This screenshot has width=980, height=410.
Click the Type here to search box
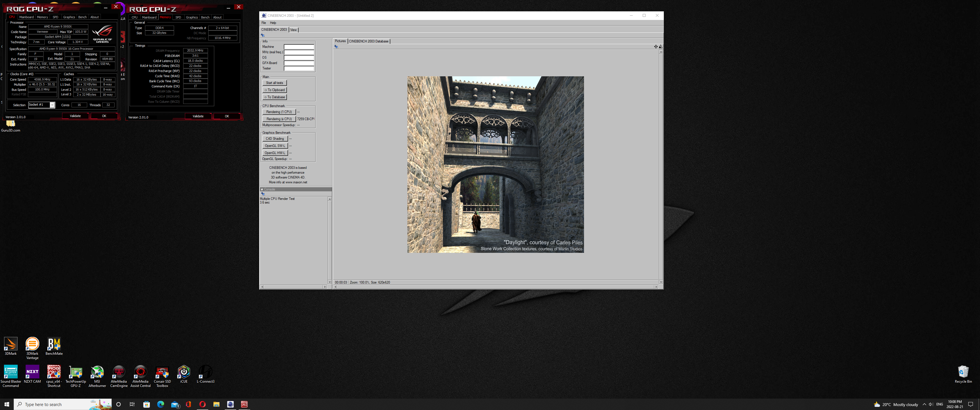coord(63,404)
